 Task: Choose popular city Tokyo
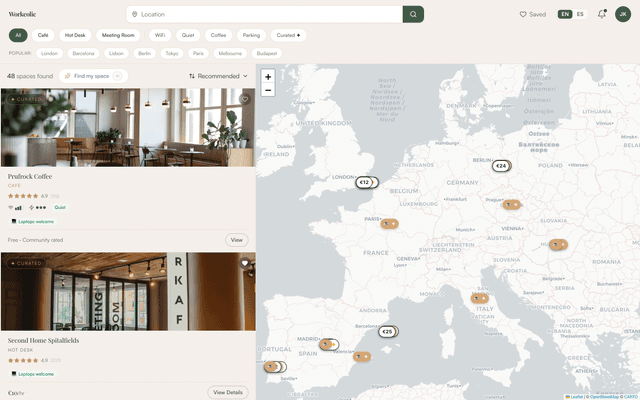tap(172, 53)
